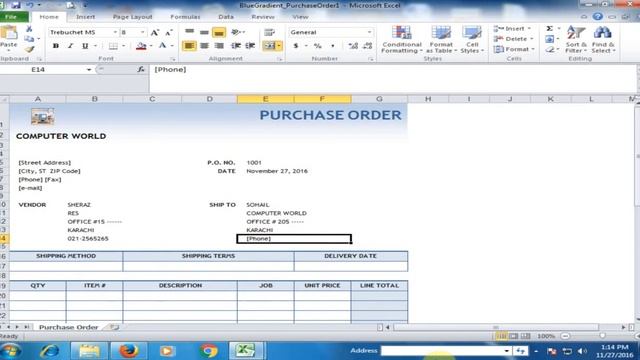Switch to the Data tab
Viewport: 640px width, 360px height.
[x=226, y=17]
